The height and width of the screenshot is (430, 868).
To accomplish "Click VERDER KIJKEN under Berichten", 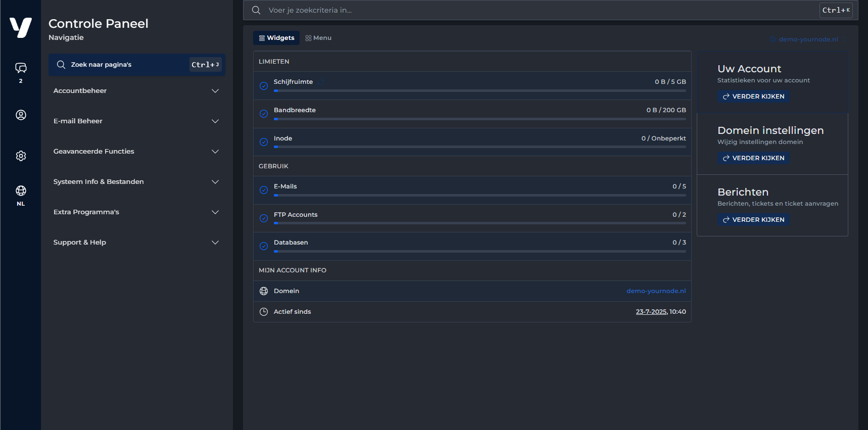I will coord(753,220).
